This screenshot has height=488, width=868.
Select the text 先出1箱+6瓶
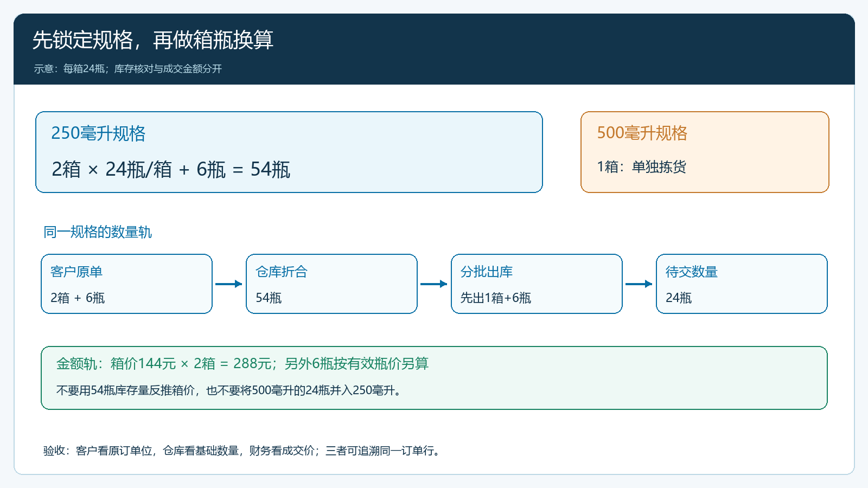496,298
